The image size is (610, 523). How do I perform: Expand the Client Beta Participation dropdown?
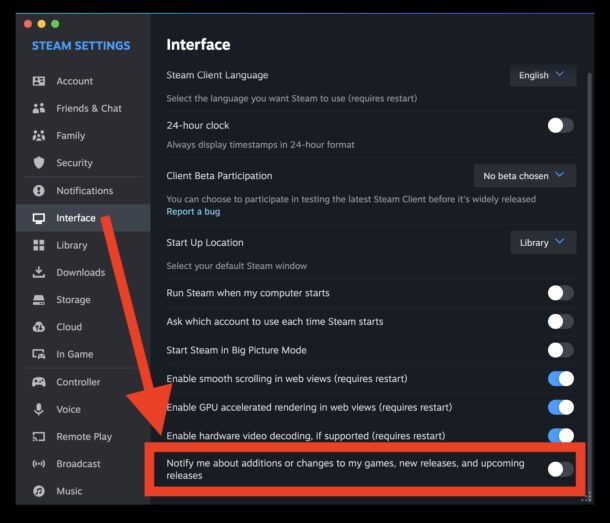tap(524, 176)
